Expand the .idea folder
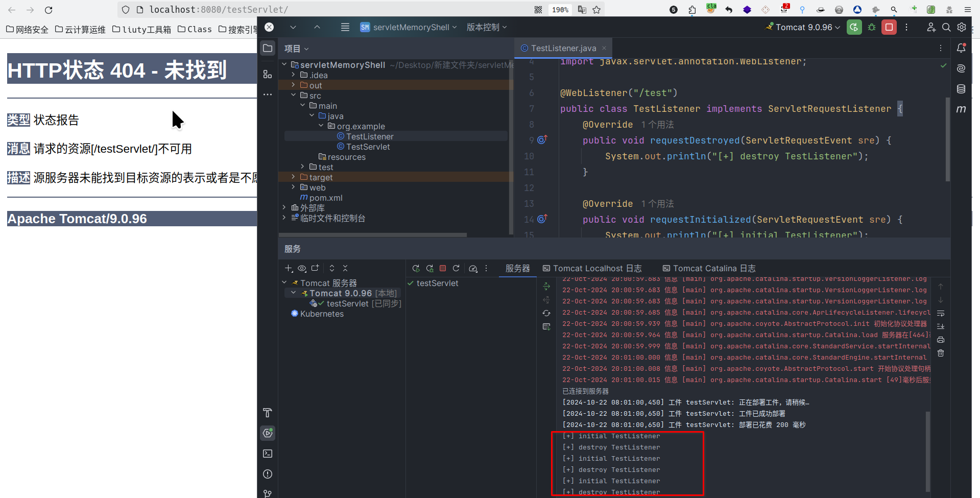980x498 pixels. click(x=294, y=75)
